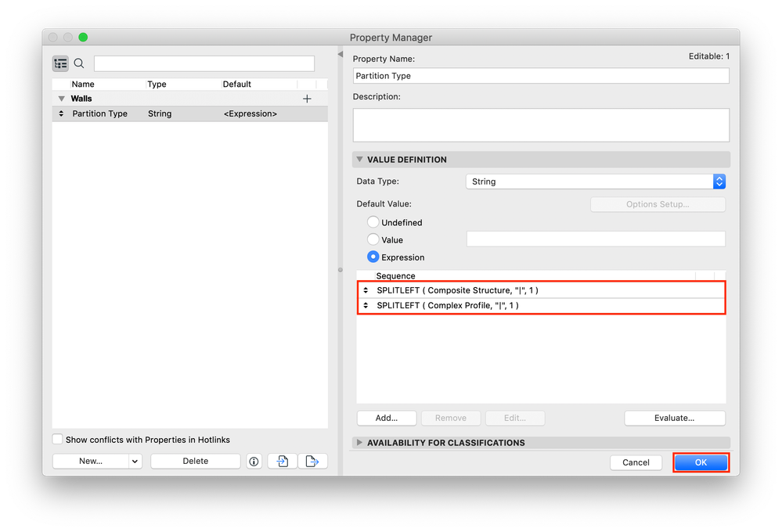Collapse left panel with the arrow at divider top
Viewport: 782px width, 532px height.
pyautogui.click(x=341, y=54)
